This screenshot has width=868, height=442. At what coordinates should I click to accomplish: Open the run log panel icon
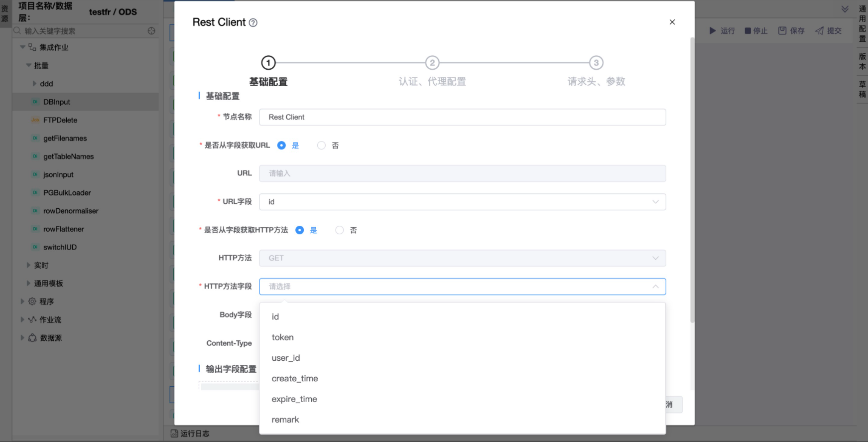tap(174, 434)
